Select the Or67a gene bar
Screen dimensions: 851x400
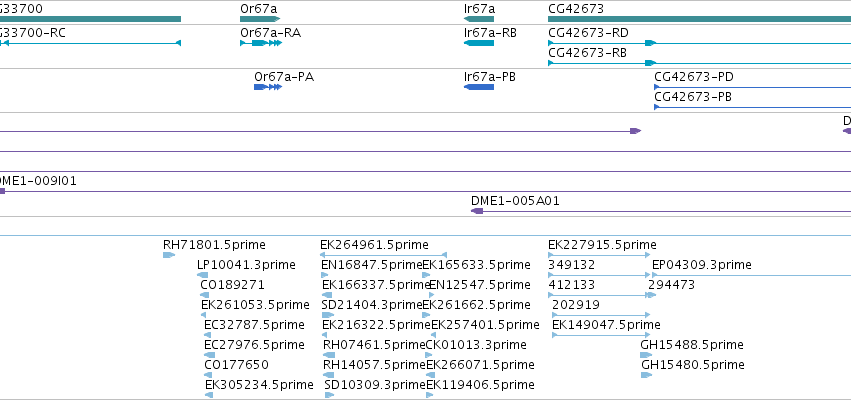[260, 19]
